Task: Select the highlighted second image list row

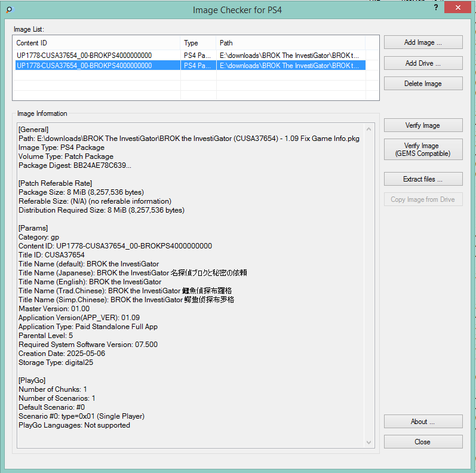Action: point(190,66)
